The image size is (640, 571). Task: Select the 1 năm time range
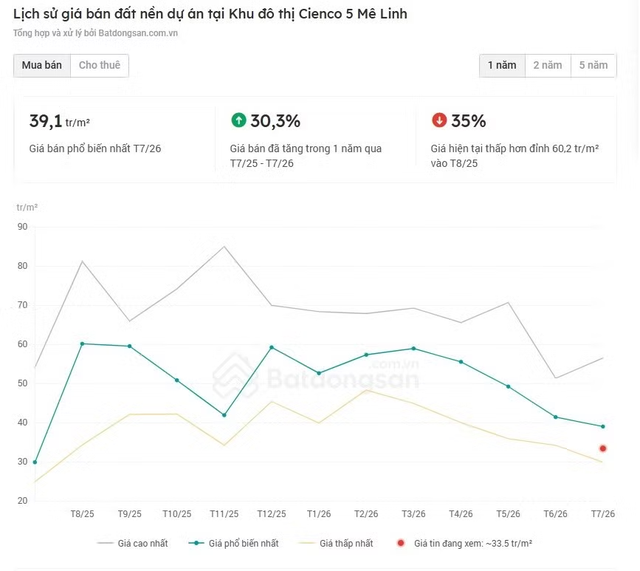click(502, 65)
